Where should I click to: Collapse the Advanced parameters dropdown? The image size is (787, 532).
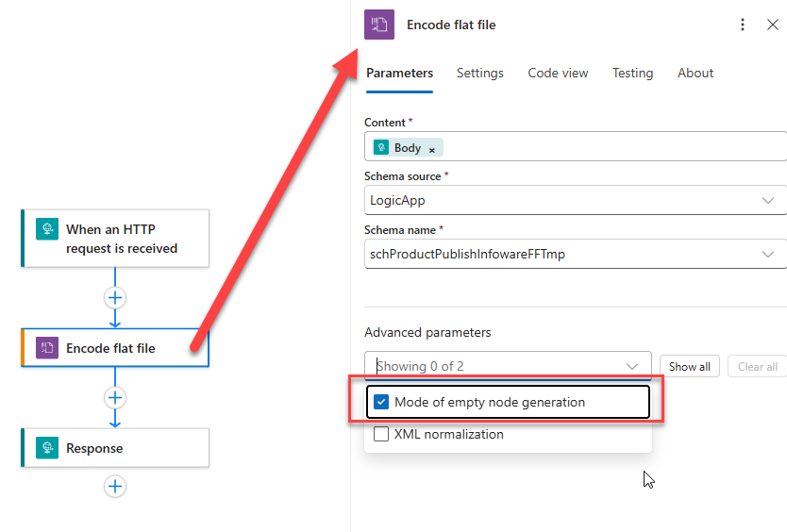(x=632, y=366)
